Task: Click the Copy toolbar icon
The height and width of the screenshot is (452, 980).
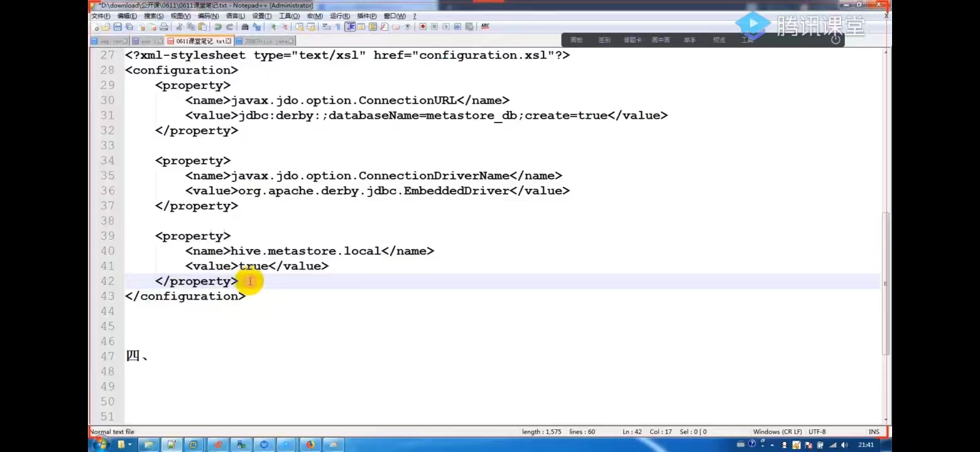Action: coord(190,27)
